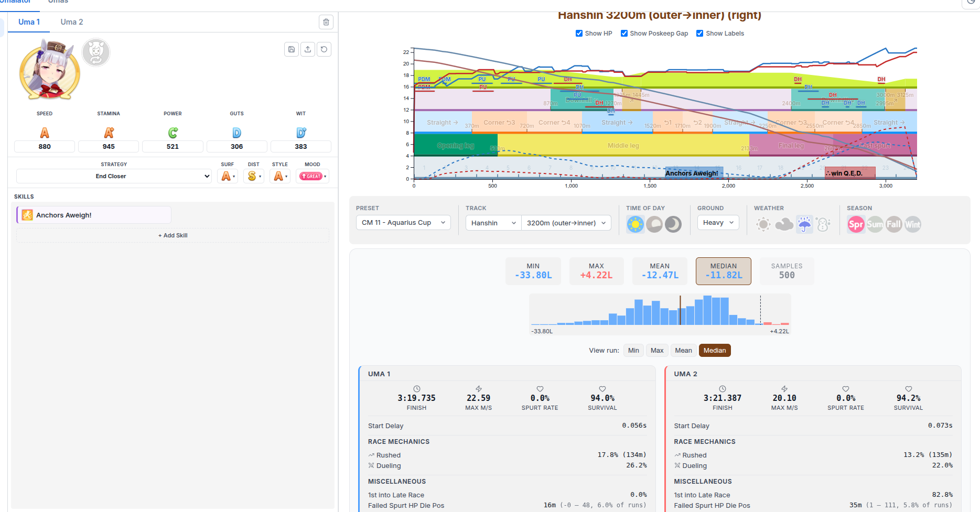The image size is (980, 512).
Task: Click the win Q.E.D. marker on the chart
Action: (849, 173)
